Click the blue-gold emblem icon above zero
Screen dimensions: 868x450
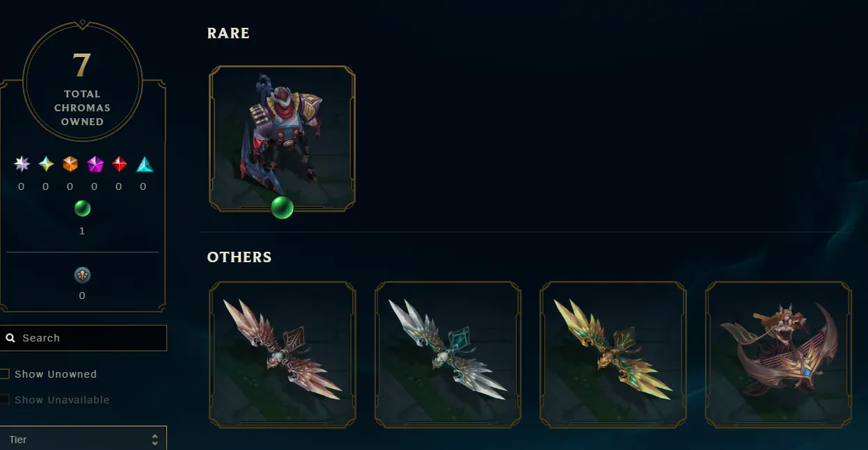coord(82,275)
